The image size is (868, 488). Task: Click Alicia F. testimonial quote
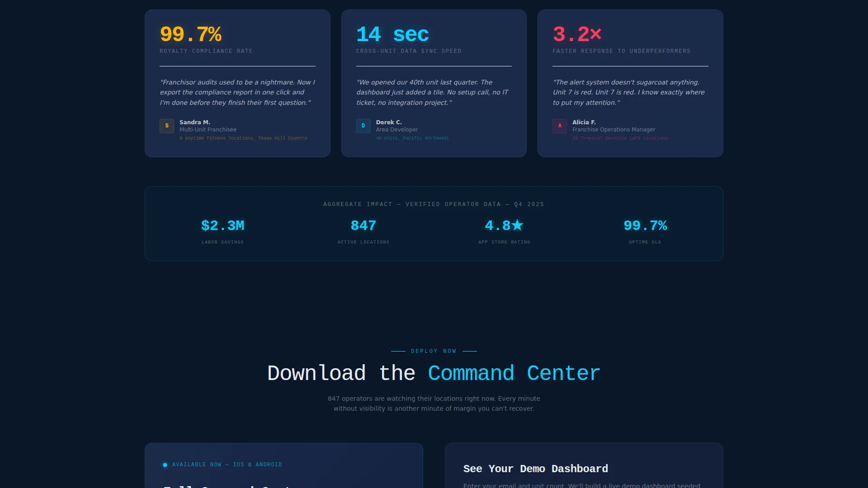coord(629,92)
